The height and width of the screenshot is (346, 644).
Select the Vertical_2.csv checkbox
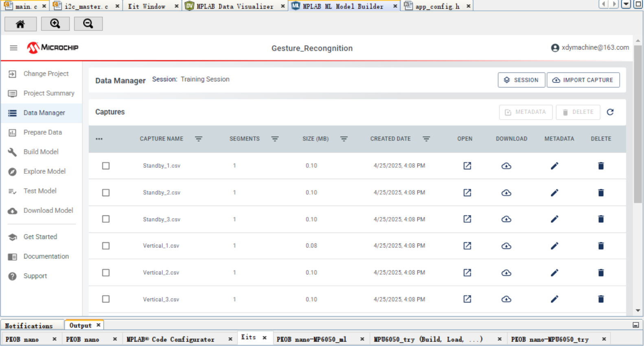(x=106, y=273)
